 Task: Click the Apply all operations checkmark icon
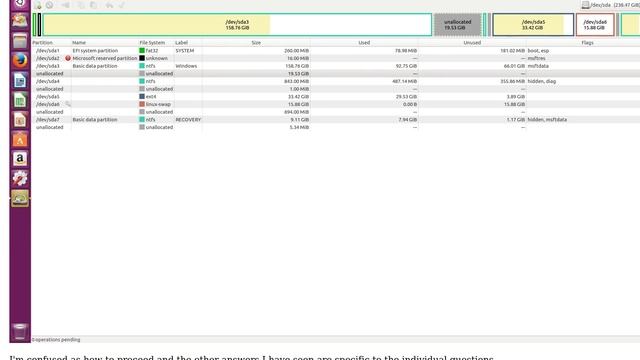click(121, 5)
